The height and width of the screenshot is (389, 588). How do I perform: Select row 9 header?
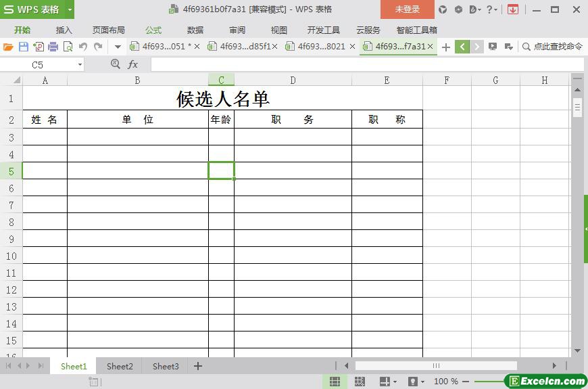[11, 239]
